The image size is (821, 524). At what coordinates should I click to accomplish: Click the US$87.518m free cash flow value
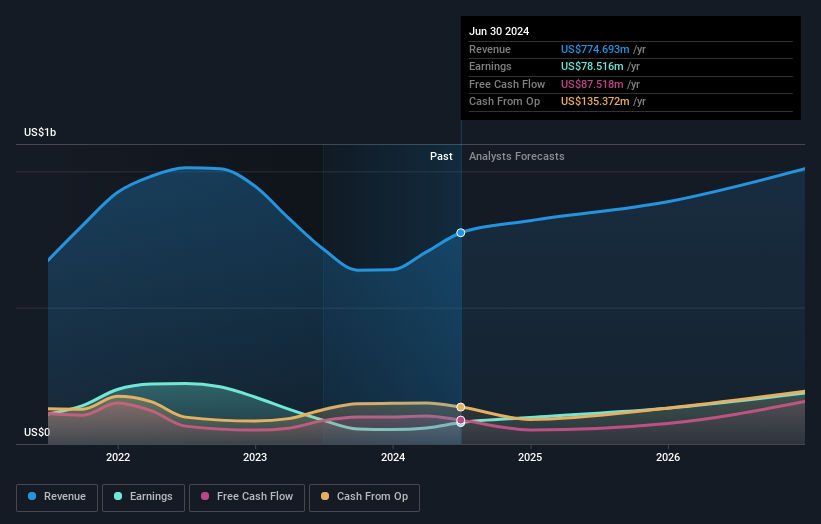click(592, 84)
